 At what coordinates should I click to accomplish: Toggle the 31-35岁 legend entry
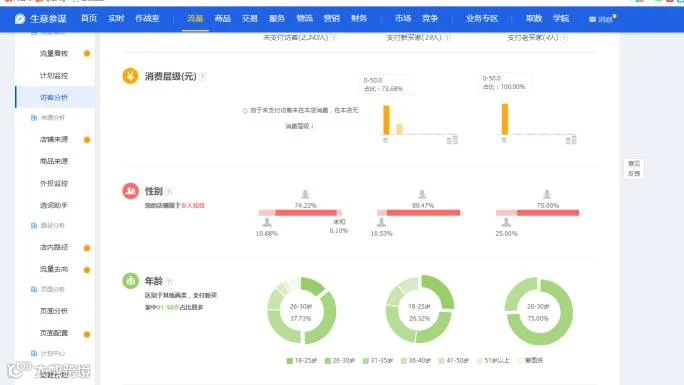pos(378,361)
